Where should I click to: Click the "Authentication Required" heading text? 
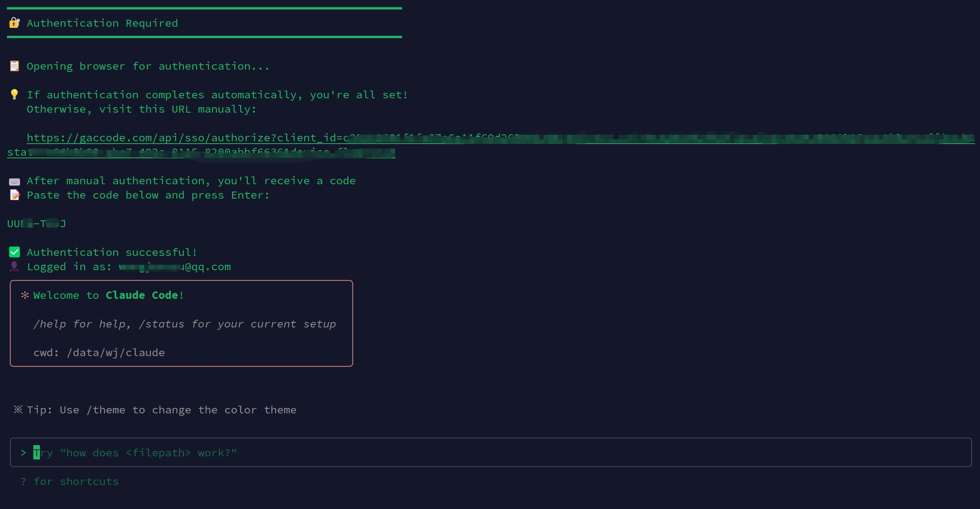[x=102, y=23]
